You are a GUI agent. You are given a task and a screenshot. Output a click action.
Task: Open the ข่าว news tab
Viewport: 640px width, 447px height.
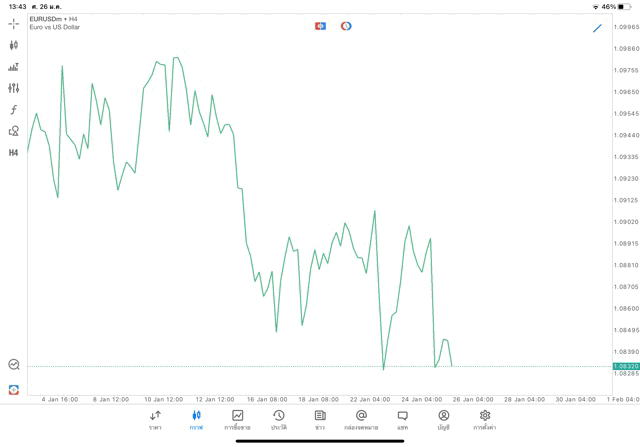[320, 420]
